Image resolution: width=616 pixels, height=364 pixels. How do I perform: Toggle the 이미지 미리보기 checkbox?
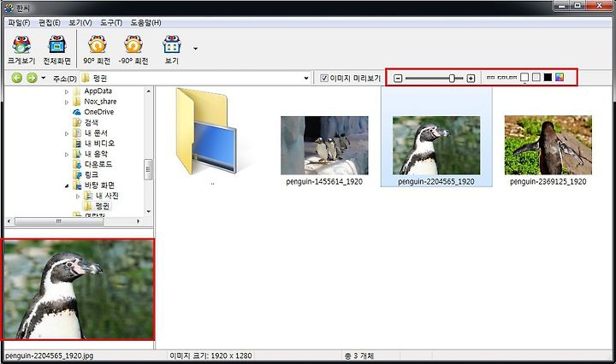point(323,78)
